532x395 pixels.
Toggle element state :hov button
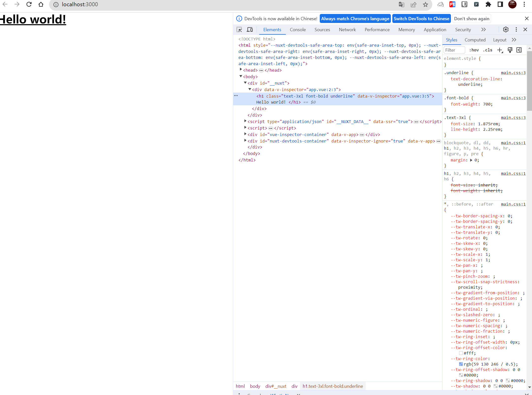coord(474,50)
